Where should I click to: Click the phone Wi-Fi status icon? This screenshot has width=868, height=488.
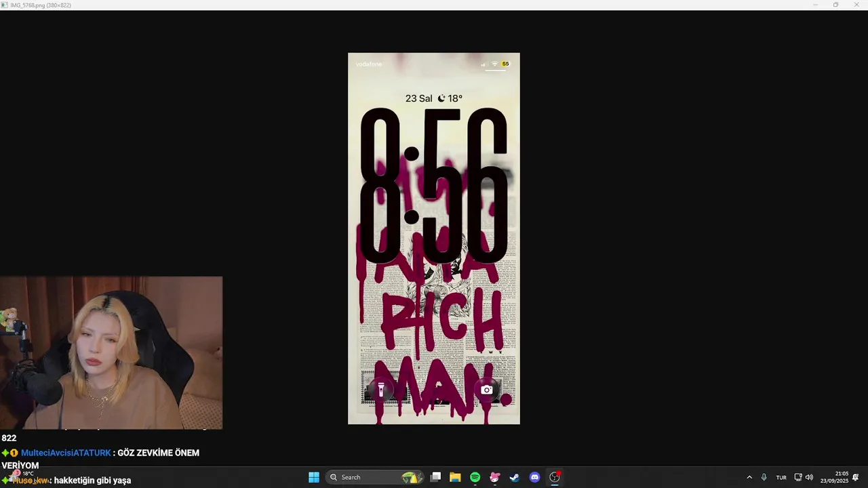tap(494, 64)
